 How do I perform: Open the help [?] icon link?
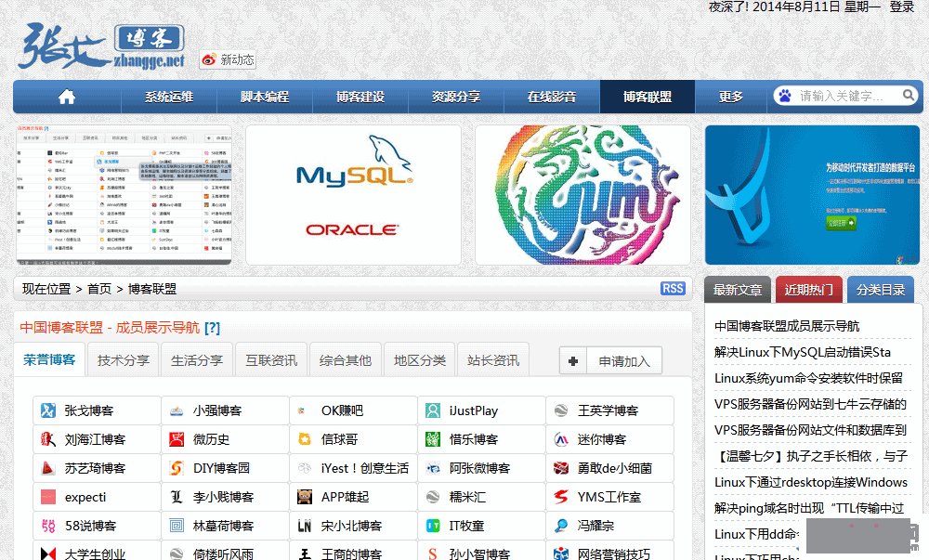(213, 328)
